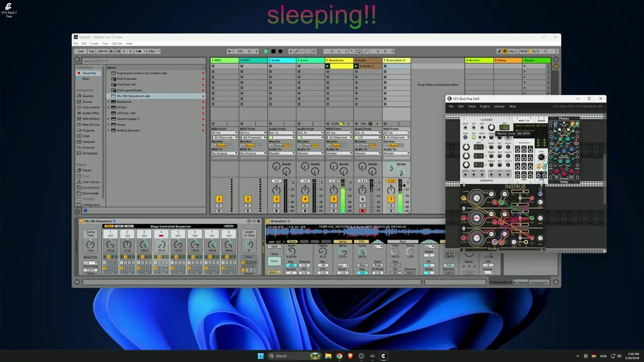Image resolution: width=644 pixels, height=362 pixels.
Task: Click the Session Record circle button
Action: coord(314,51)
